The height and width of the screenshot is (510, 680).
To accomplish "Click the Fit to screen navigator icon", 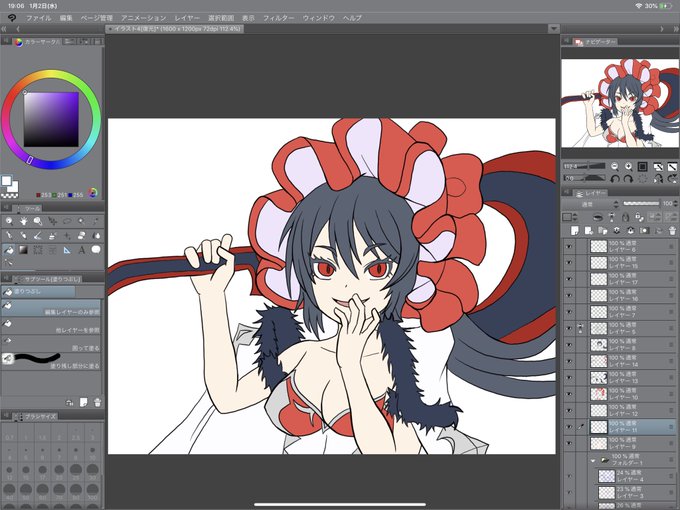I will pos(643,167).
